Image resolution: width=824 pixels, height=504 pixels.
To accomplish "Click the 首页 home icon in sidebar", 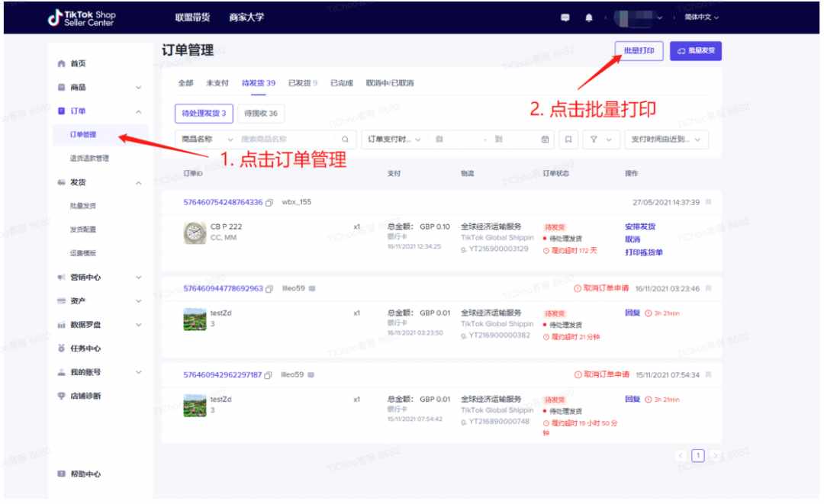I will click(x=62, y=63).
